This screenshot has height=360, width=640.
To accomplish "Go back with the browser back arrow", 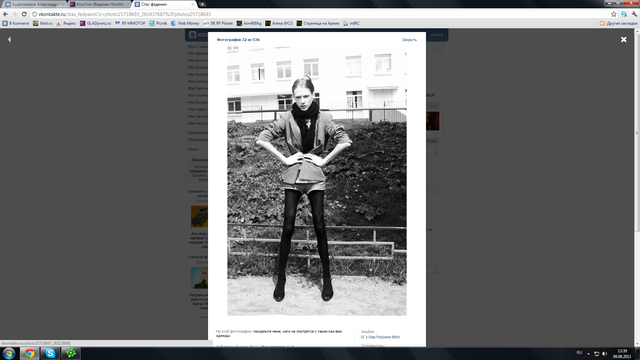I will 6,14.
